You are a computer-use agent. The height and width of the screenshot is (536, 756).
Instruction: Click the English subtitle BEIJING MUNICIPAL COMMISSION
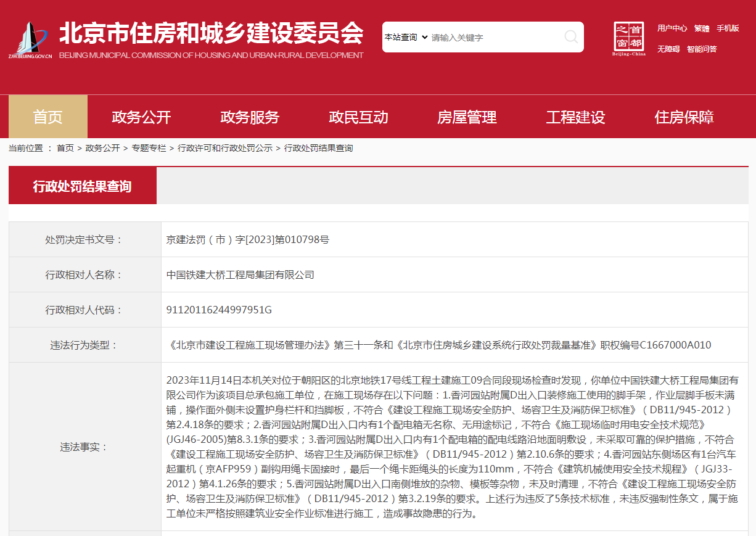pos(212,56)
